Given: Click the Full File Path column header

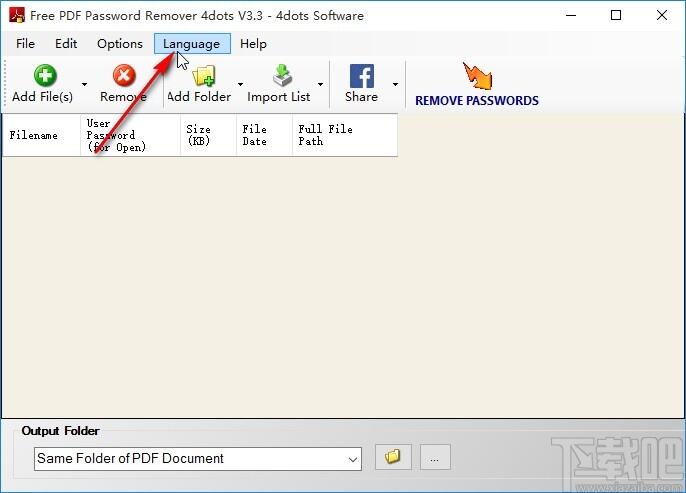Looking at the screenshot, I should (345, 135).
